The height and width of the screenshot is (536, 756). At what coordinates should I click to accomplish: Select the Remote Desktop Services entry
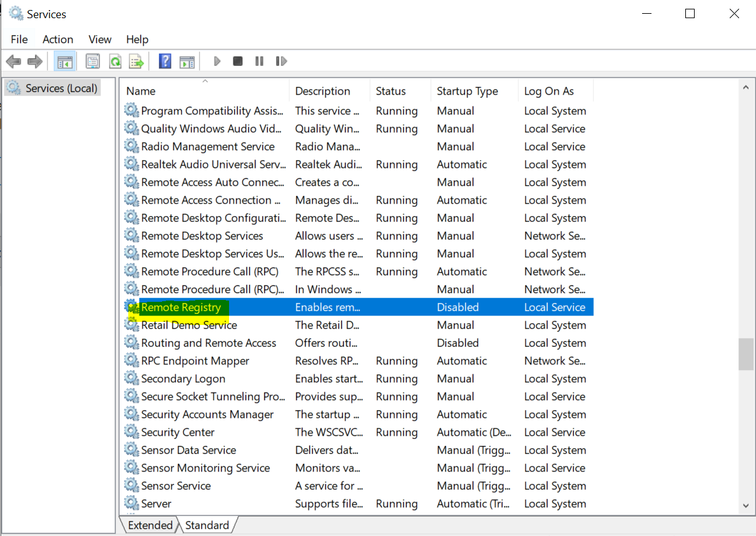point(202,236)
